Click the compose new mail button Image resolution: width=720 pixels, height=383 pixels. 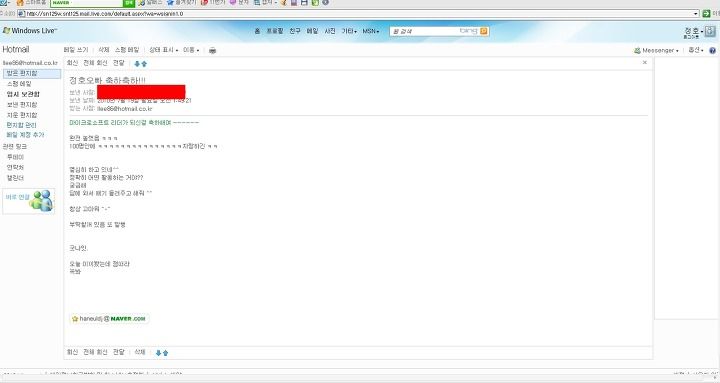pos(76,50)
